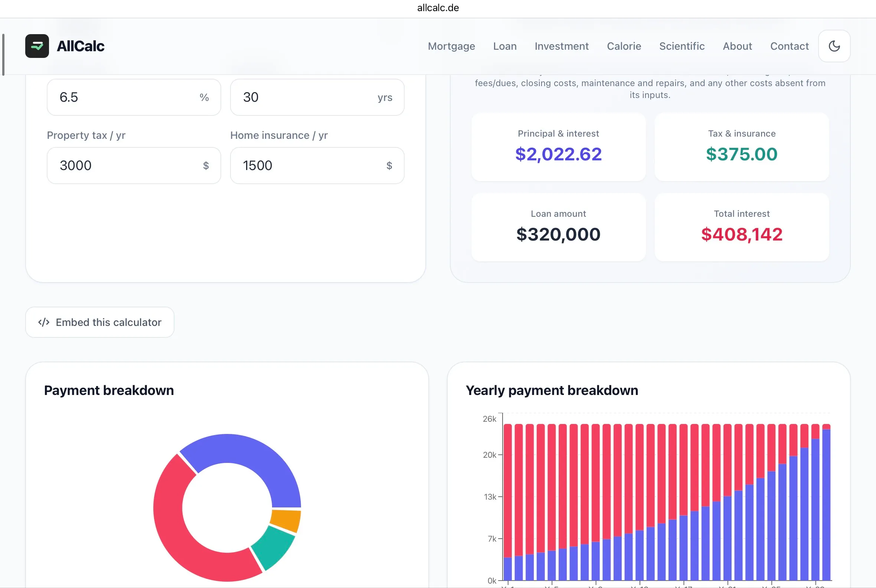Click the Home insurance / yr label
This screenshot has height=588, width=876.
pyautogui.click(x=279, y=135)
